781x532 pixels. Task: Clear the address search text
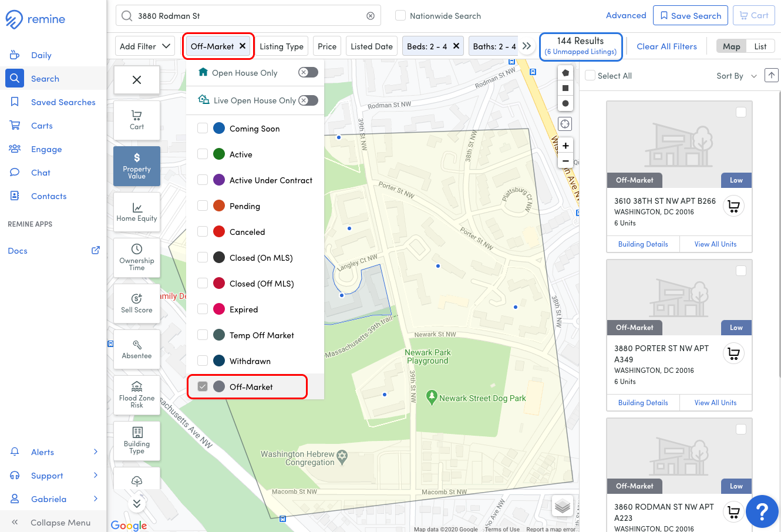pos(371,16)
